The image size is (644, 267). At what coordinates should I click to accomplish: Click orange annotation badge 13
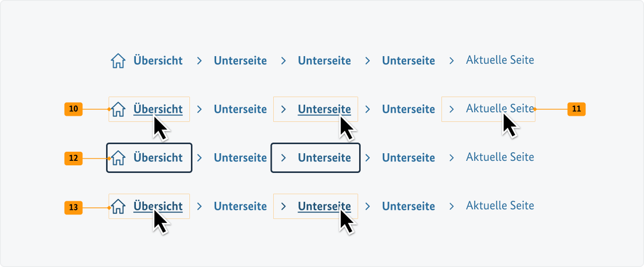[73, 207]
